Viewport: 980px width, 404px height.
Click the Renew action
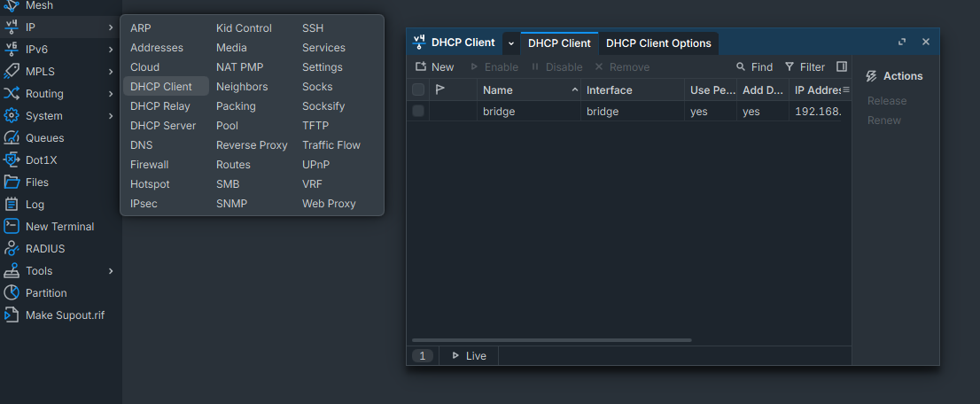coord(883,120)
